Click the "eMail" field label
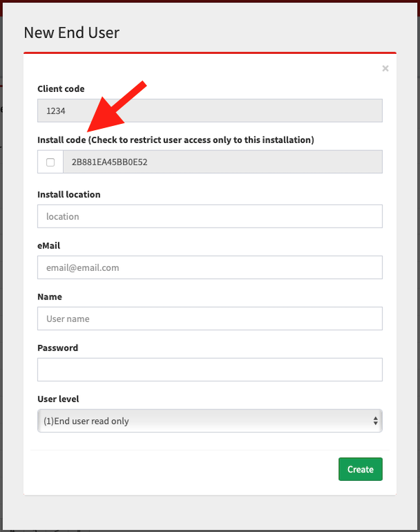Screen dimensions: 420x532 coord(50,246)
